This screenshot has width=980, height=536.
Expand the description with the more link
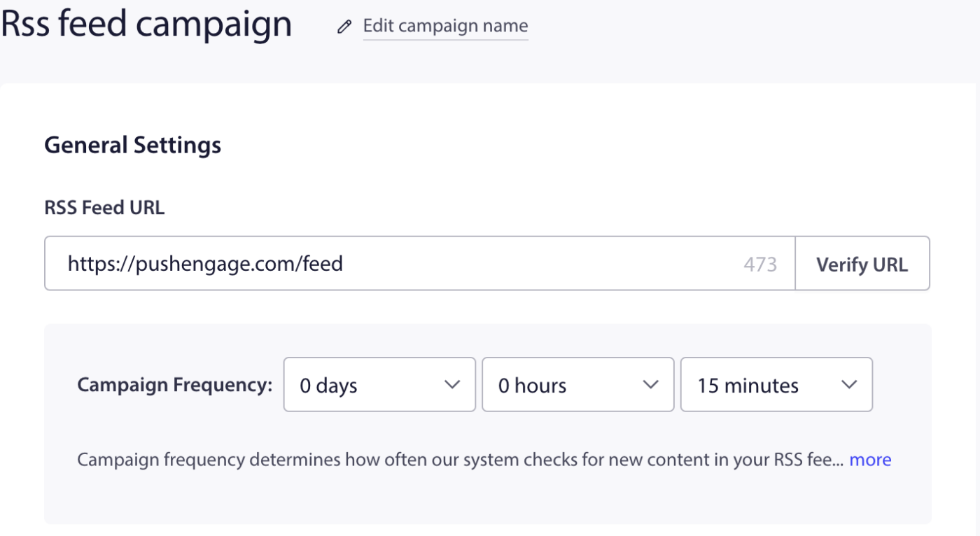(x=870, y=460)
